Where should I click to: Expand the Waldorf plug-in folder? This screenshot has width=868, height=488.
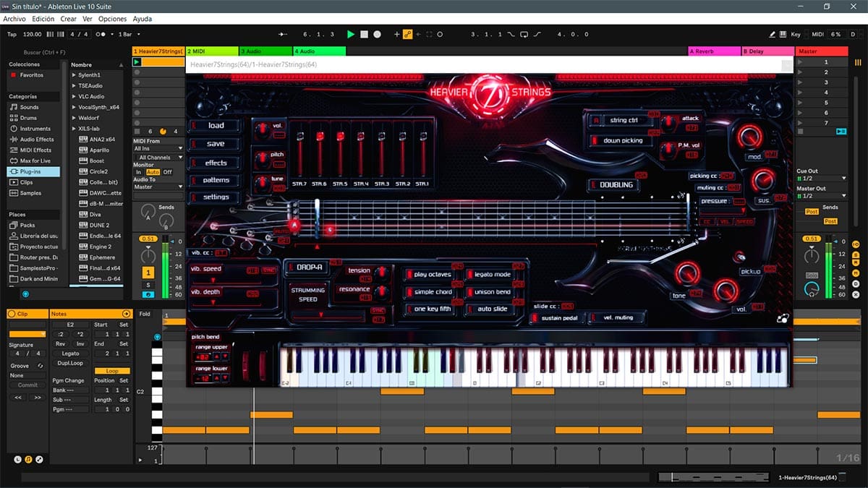click(74, 118)
